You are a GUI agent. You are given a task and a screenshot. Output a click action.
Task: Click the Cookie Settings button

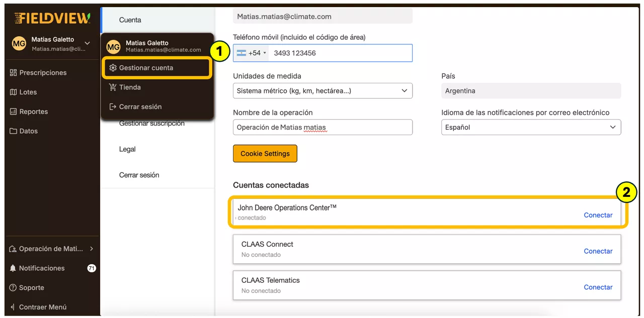tap(265, 154)
